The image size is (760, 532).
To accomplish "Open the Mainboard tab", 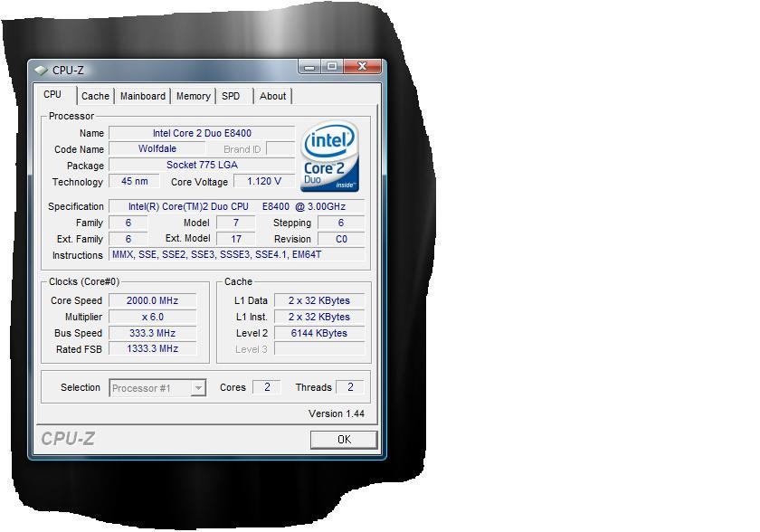I will (x=143, y=96).
